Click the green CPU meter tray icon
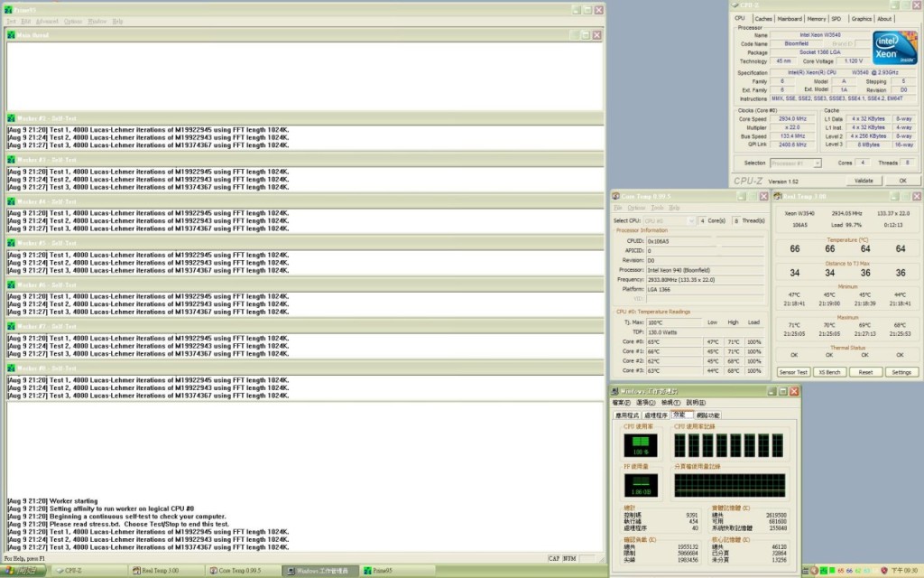 coord(831,571)
